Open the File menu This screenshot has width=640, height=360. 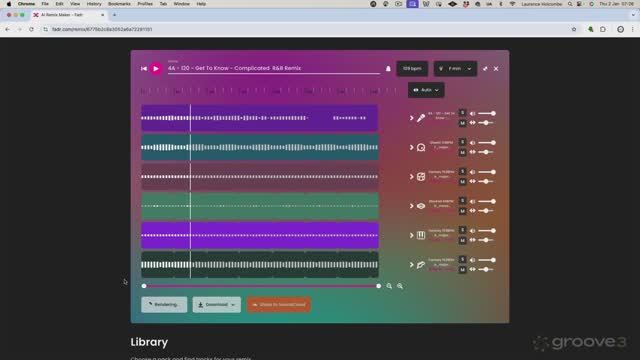[45, 4]
